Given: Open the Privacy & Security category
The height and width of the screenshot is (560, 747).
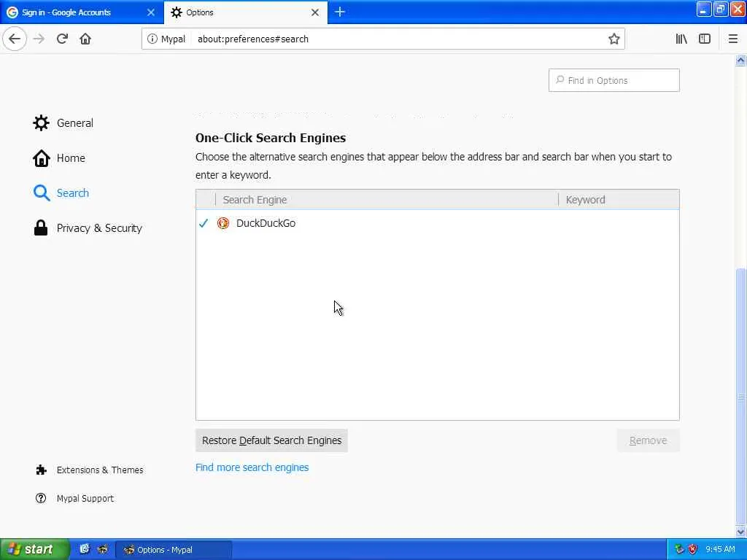Looking at the screenshot, I should point(88,228).
